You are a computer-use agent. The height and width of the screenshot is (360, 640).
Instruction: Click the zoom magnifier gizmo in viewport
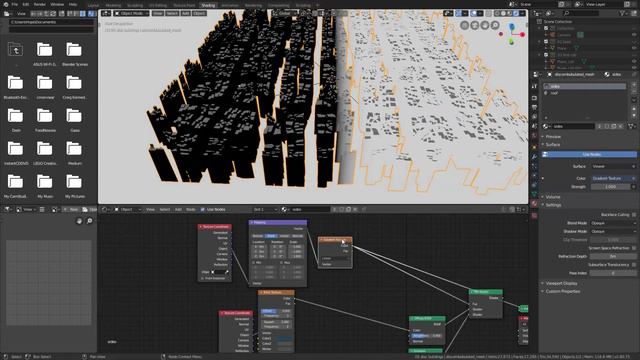pyautogui.click(x=495, y=25)
